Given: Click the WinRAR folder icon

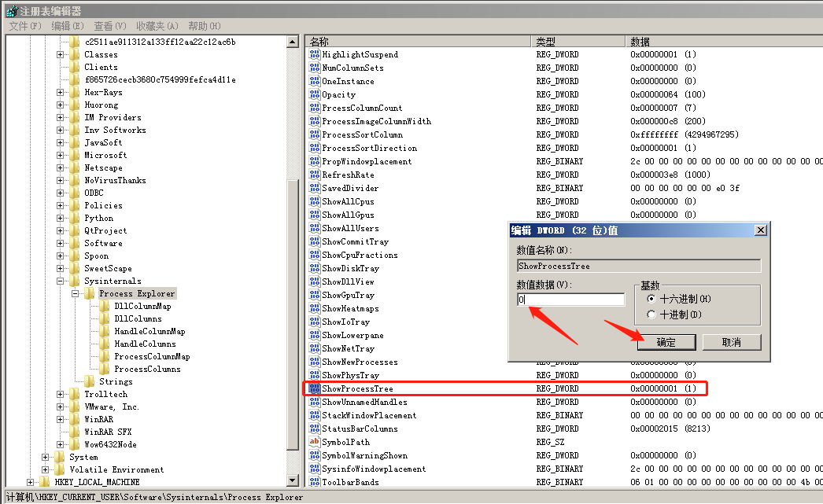Looking at the screenshot, I should [75, 419].
